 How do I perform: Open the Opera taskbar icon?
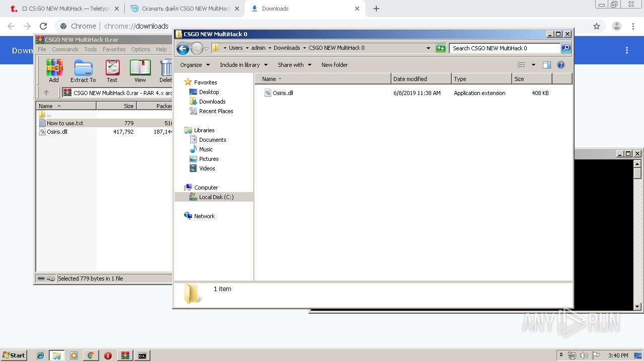point(108,355)
